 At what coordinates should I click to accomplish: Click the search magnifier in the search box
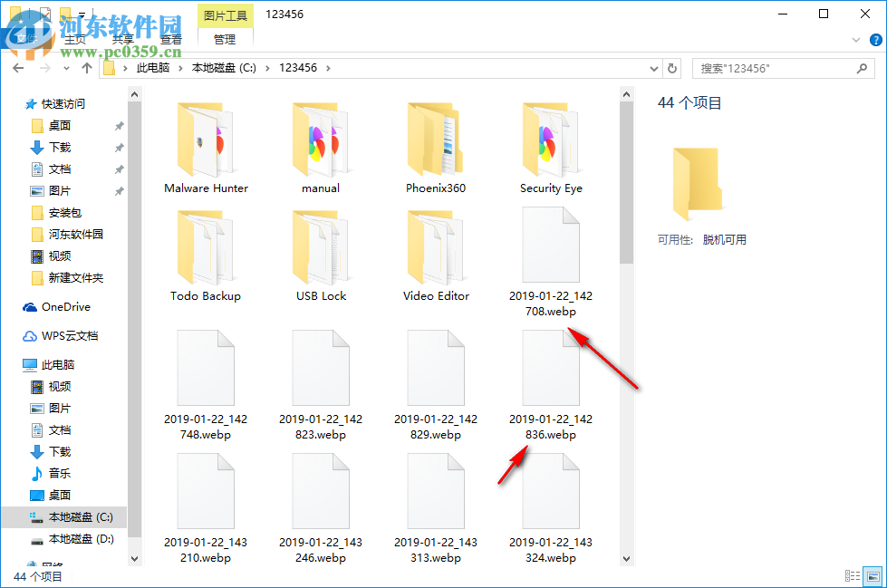coord(861,67)
